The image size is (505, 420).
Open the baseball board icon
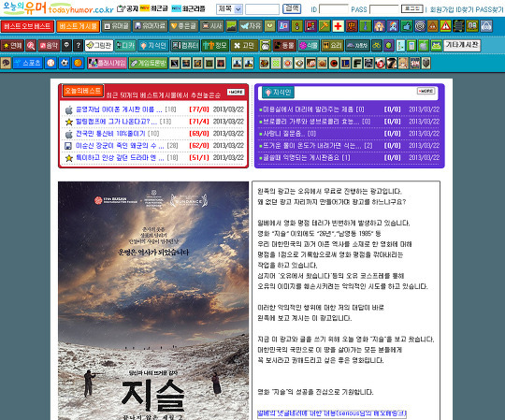pyautogui.click(x=50, y=63)
